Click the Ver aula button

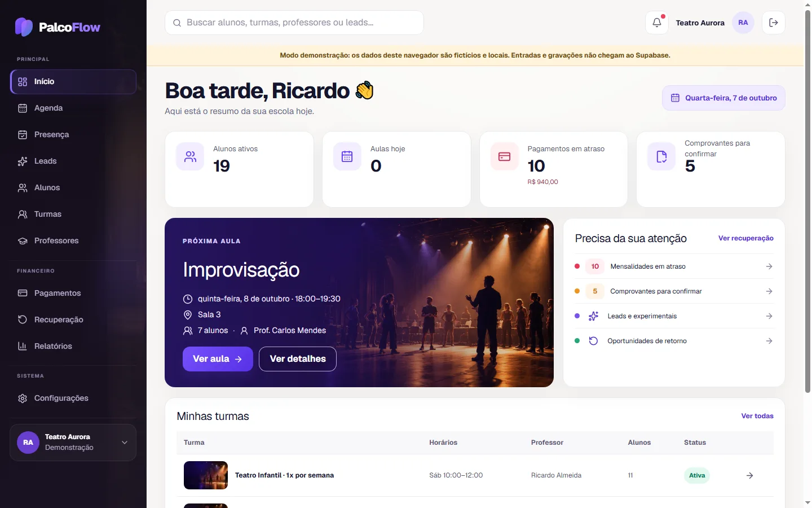(x=218, y=359)
